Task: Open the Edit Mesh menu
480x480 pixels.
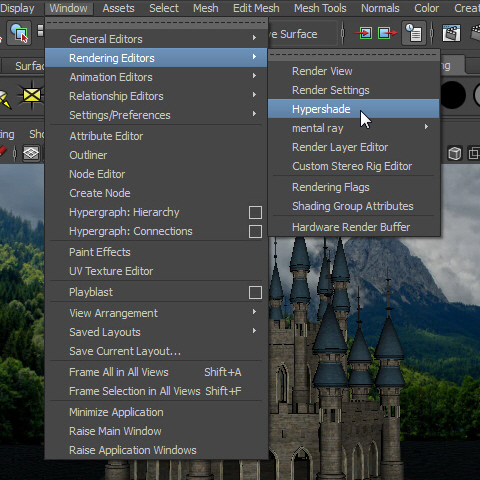Action: pyautogui.click(x=256, y=8)
